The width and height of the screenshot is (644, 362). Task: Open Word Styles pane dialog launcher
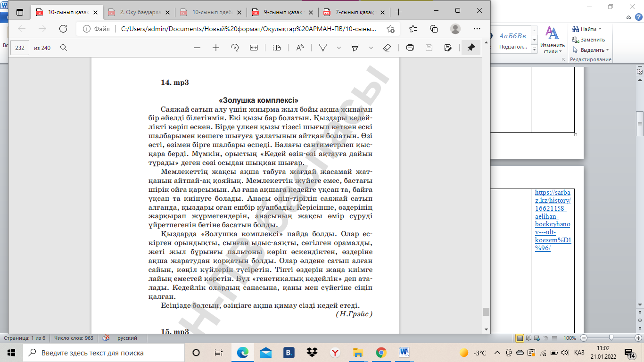[564, 59]
